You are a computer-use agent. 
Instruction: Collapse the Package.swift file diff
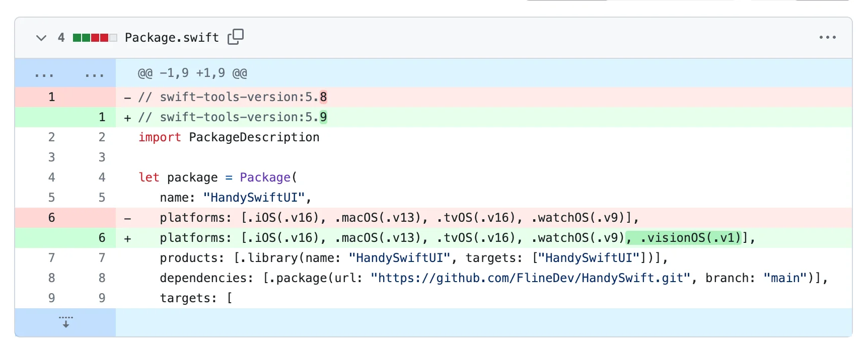click(x=41, y=38)
